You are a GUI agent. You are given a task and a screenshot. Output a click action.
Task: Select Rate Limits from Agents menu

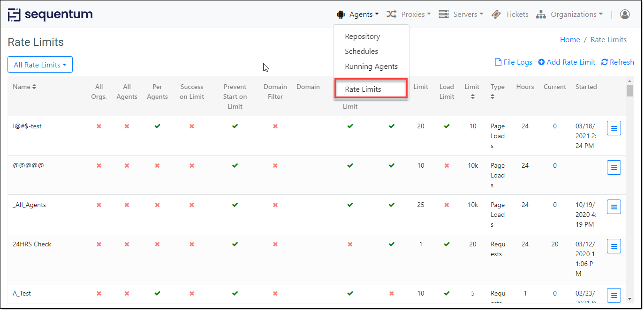coord(363,89)
